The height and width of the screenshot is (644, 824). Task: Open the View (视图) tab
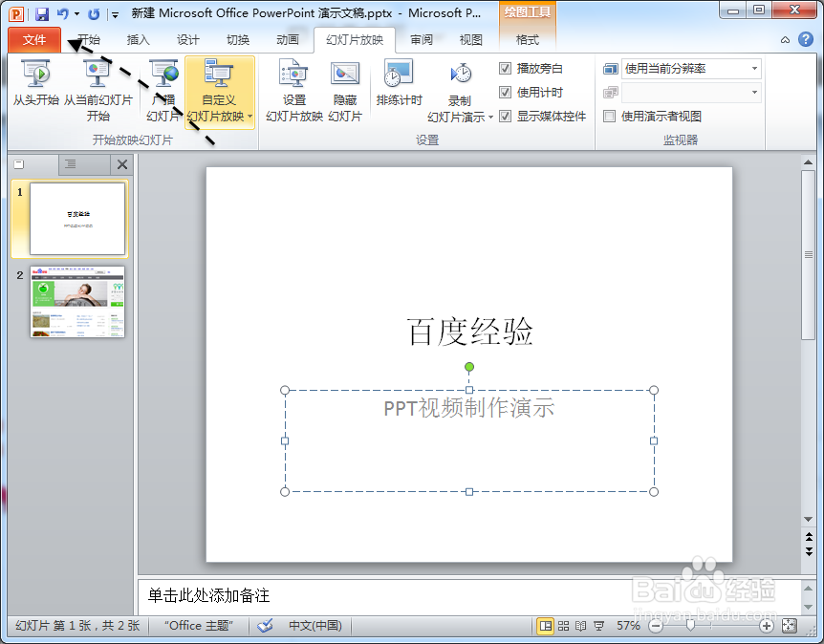tap(471, 40)
